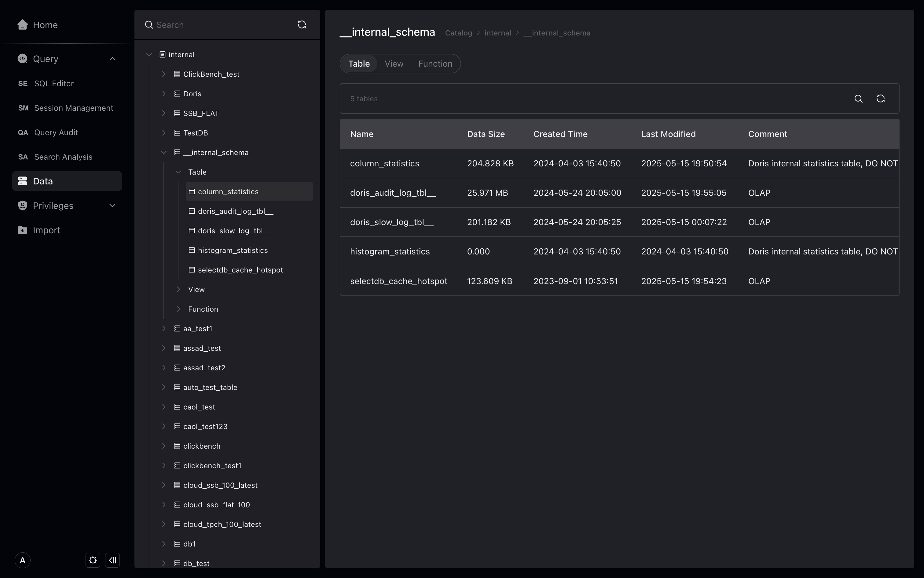Click the Query section icon

point(23,58)
